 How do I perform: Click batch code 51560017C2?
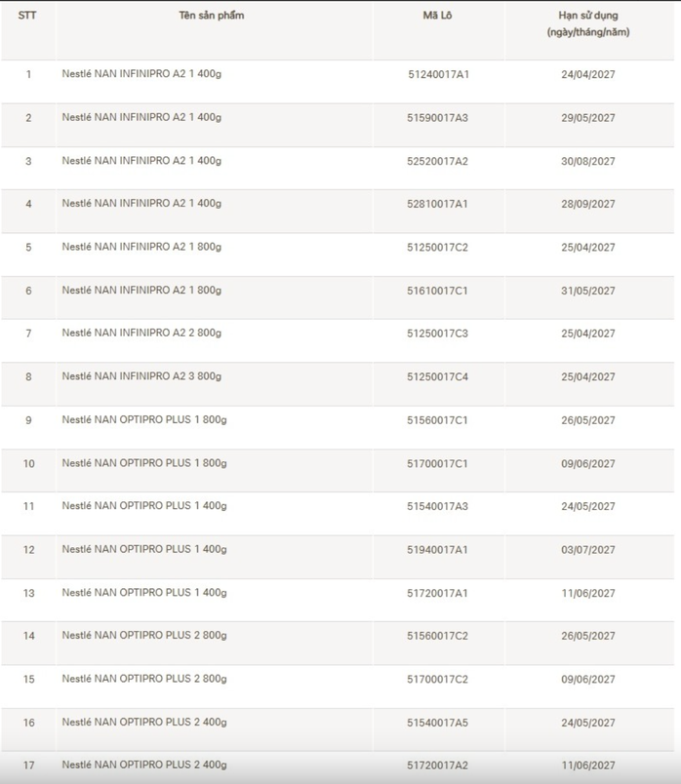click(x=437, y=636)
